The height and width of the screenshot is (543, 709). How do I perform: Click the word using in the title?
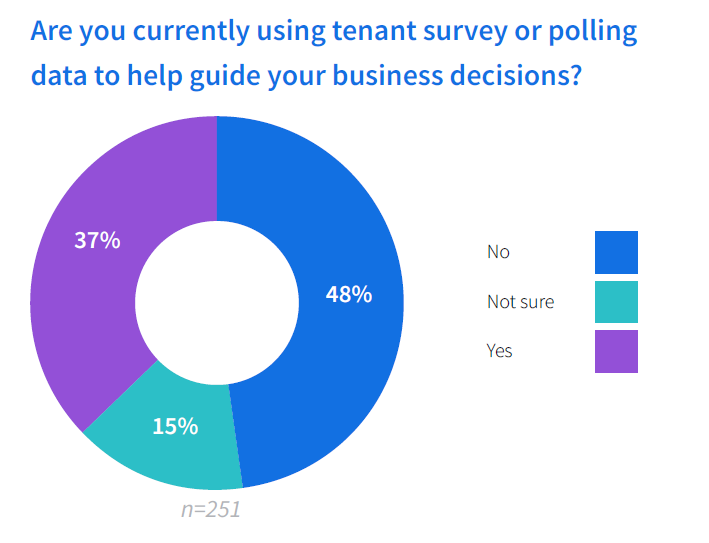pyautogui.click(x=291, y=33)
